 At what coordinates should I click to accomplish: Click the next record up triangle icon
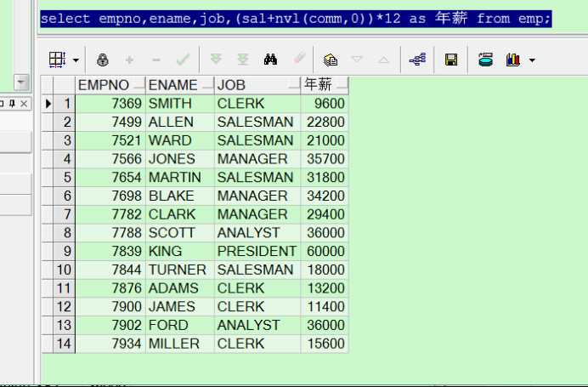point(383,60)
